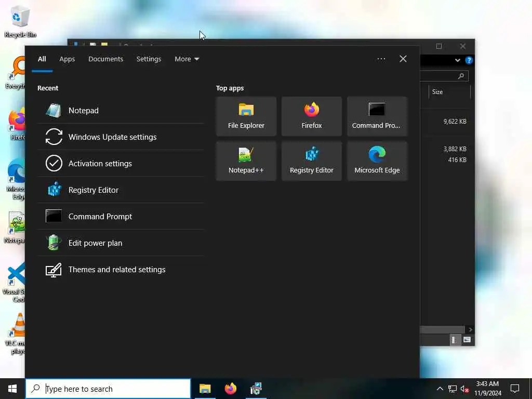The width and height of the screenshot is (532, 399).
Task: Switch to the Apps search tab
Action: coord(67,59)
